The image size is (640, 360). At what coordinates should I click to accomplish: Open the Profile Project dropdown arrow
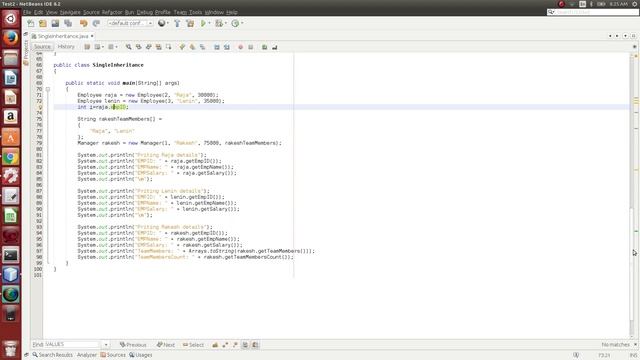pos(242,23)
